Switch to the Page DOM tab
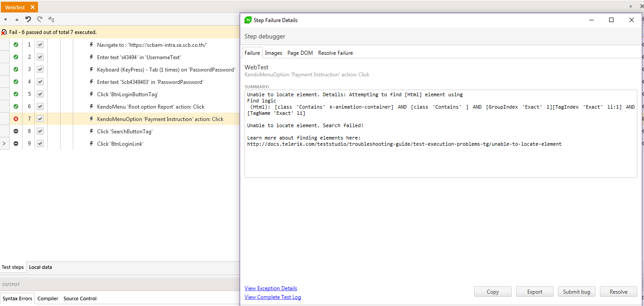 (300, 53)
